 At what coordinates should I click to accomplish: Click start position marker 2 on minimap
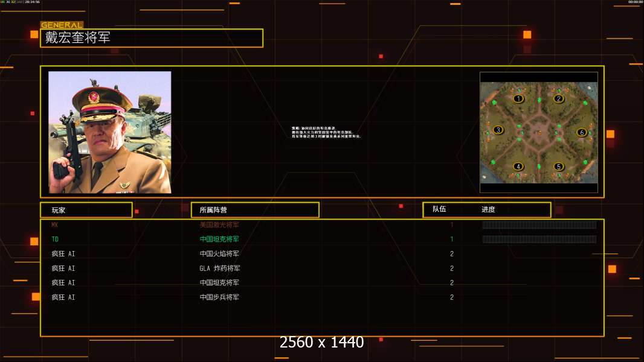point(558,99)
